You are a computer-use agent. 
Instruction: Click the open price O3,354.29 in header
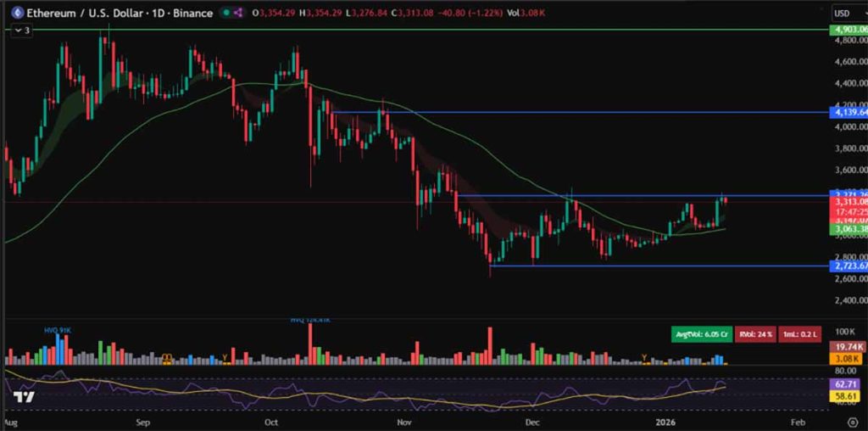273,13
